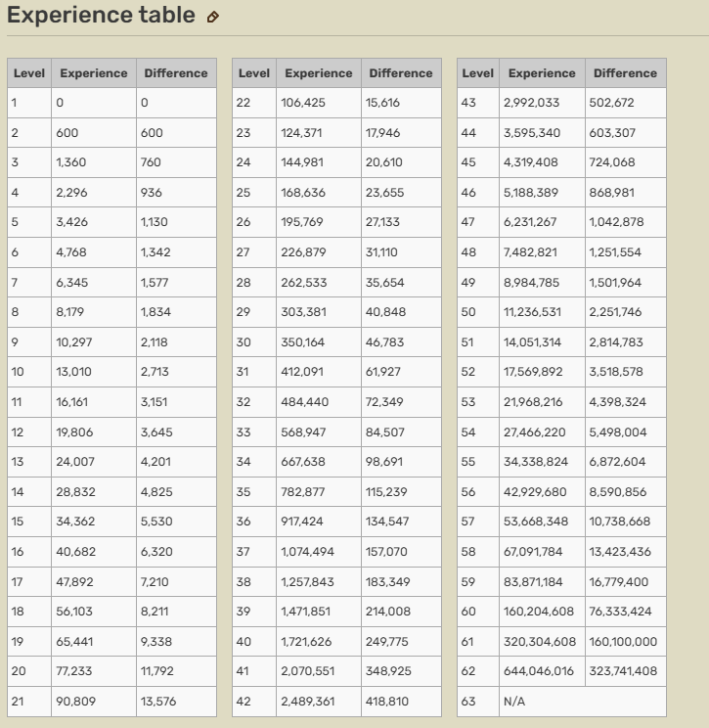Select experience value 6,231,267
This screenshot has height=728, width=709.
[x=530, y=222]
